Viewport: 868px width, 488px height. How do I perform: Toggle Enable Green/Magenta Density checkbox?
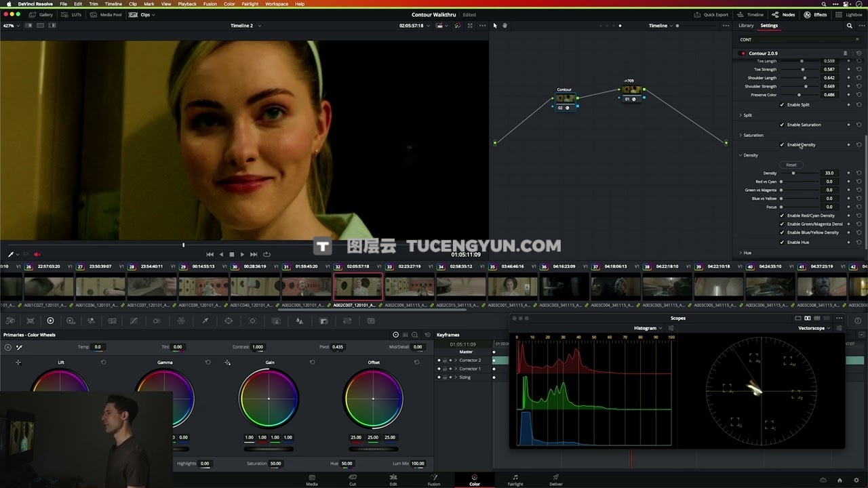(x=782, y=224)
